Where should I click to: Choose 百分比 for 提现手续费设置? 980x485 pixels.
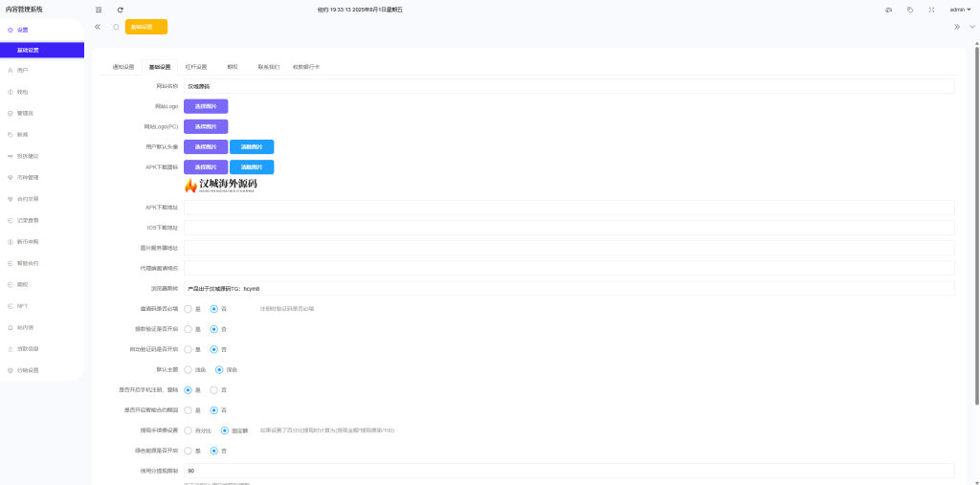(189, 430)
